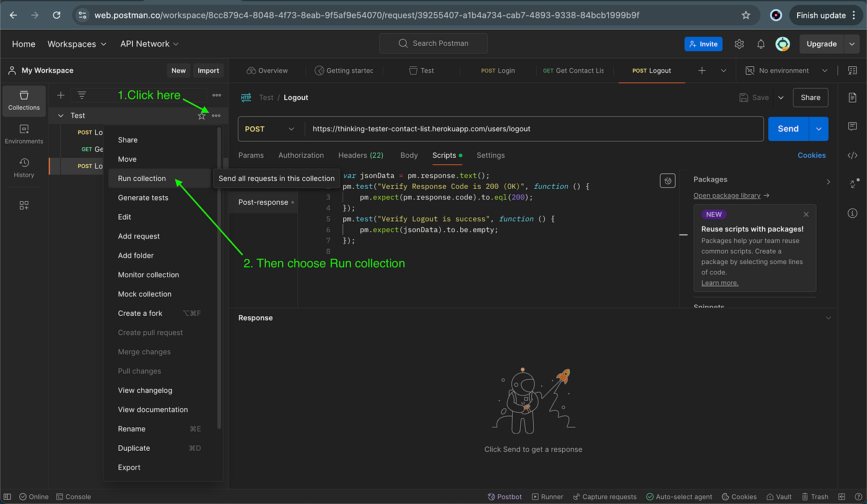This screenshot has width=867, height=504.
Task: Open the Environments sidebar panel
Action: (24, 134)
